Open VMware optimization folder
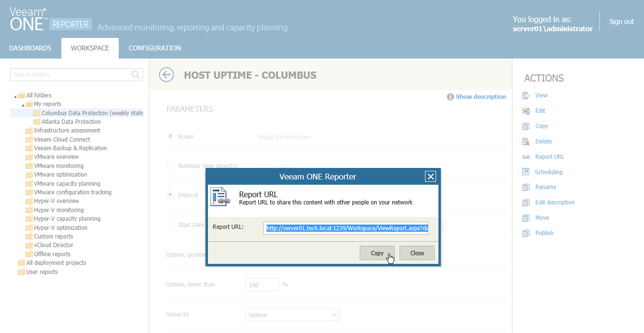 (61, 175)
